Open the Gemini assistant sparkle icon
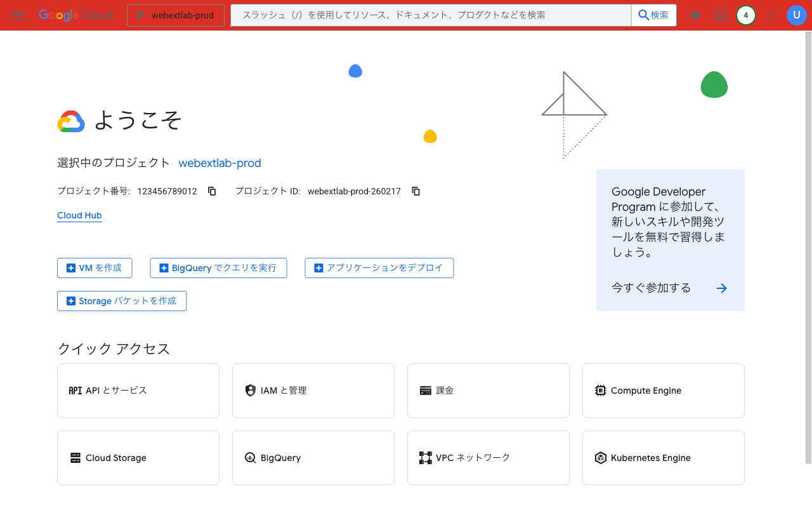812x508 pixels. [695, 15]
